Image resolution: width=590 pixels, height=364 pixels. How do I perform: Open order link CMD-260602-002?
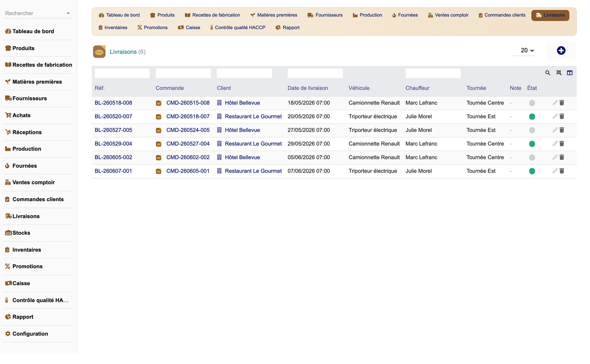pos(188,157)
